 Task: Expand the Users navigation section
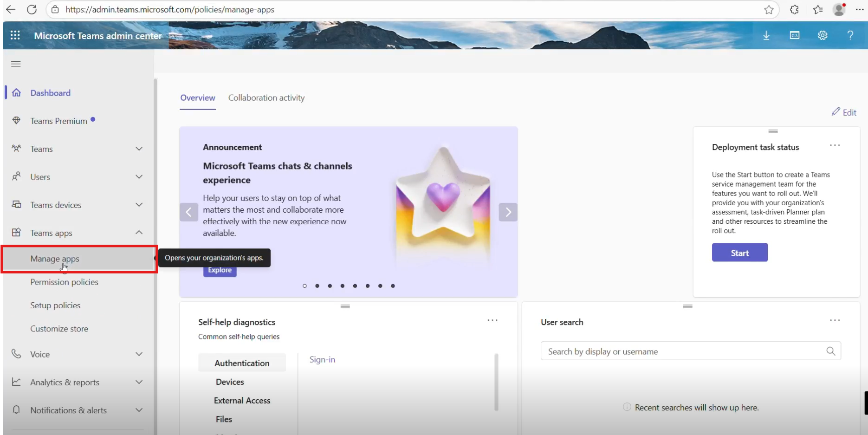pos(139,177)
